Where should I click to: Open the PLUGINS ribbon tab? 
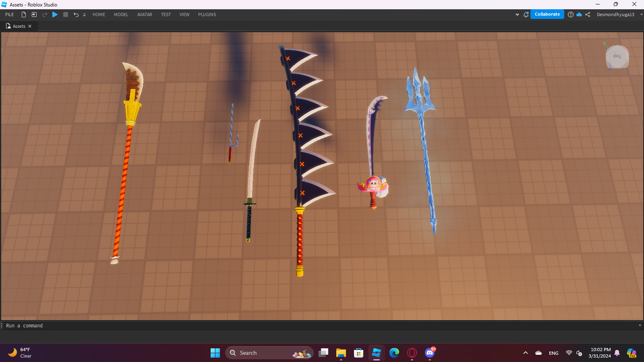pyautogui.click(x=207, y=14)
